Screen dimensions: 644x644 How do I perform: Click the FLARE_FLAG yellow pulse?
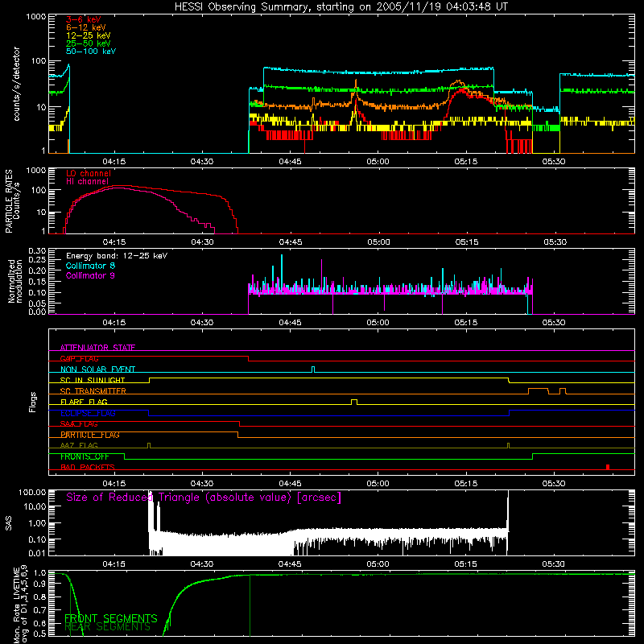pos(354,402)
